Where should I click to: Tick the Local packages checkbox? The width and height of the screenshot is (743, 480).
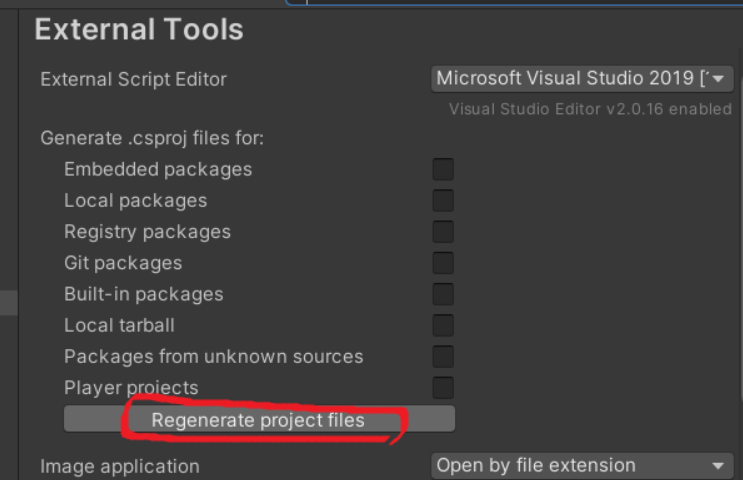pyautogui.click(x=443, y=200)
